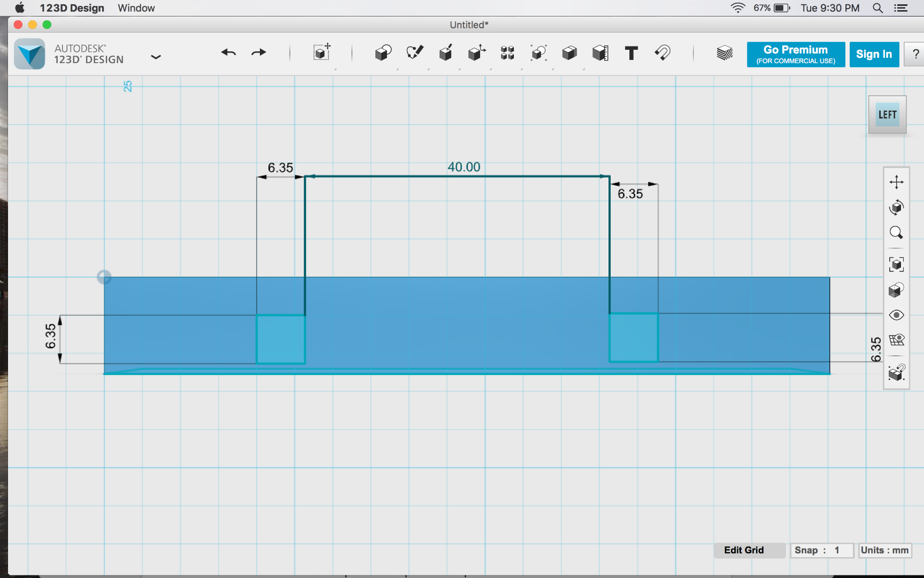Screen dimensions: 924x578
Task: Select the Zoom magnifier tool
Action: [x=897, y=233]
